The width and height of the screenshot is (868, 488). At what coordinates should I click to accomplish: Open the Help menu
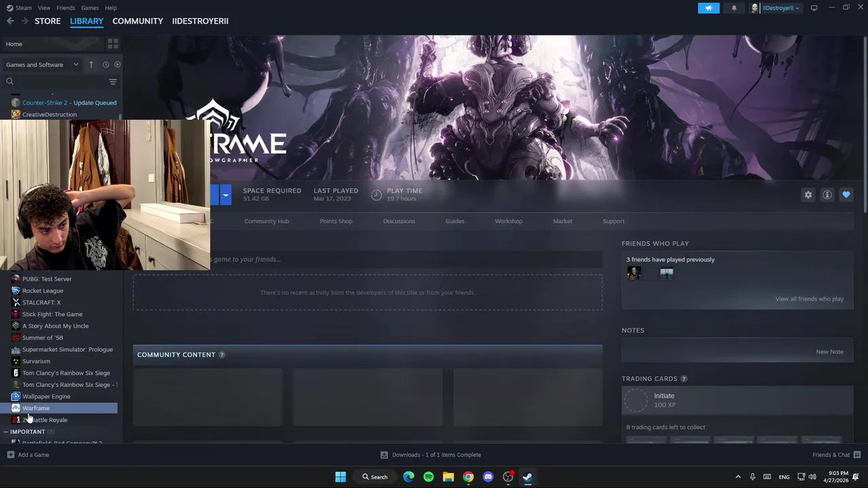coord(111,8)
